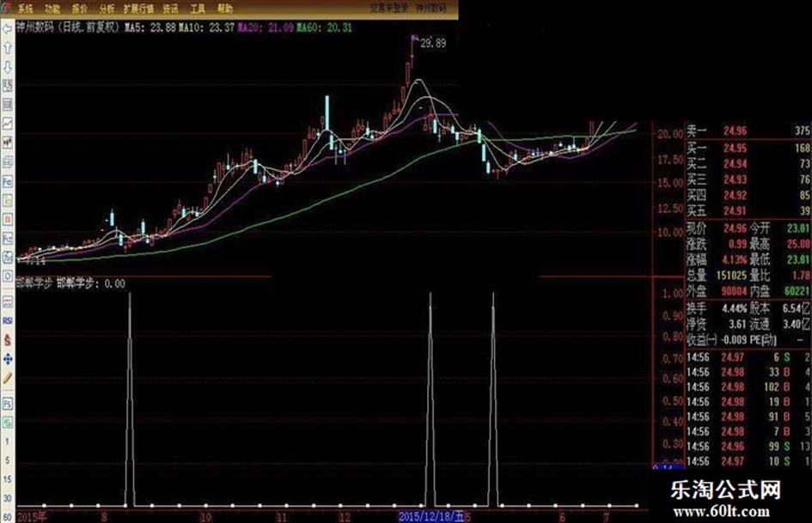Click the month 10 label on the time axis
The width and height of the screenshot is (812, 523).
(x=205, y=517)
